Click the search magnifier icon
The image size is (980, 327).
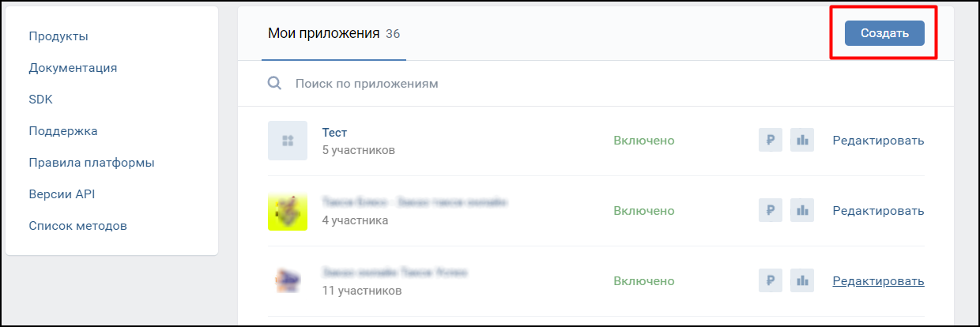click(x=275, y=83)
